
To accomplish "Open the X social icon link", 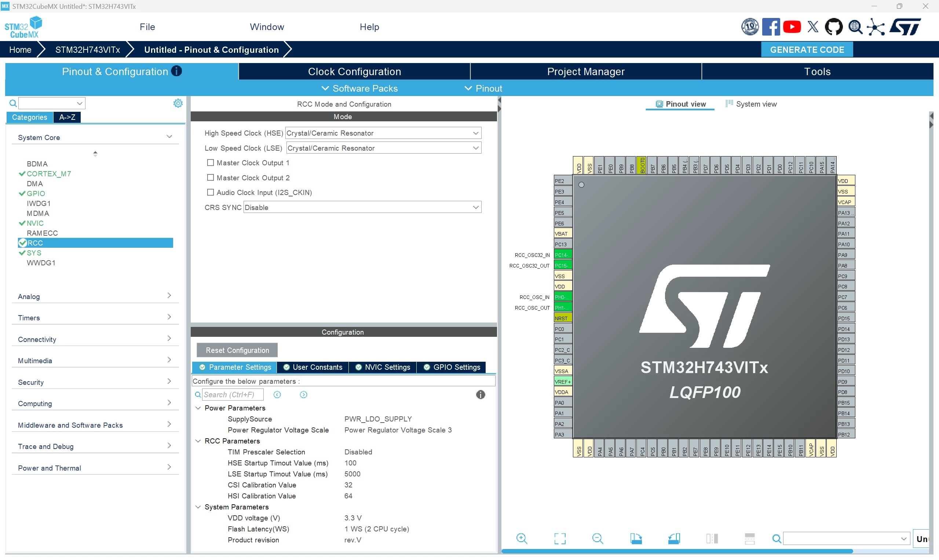I will [813, 27].
